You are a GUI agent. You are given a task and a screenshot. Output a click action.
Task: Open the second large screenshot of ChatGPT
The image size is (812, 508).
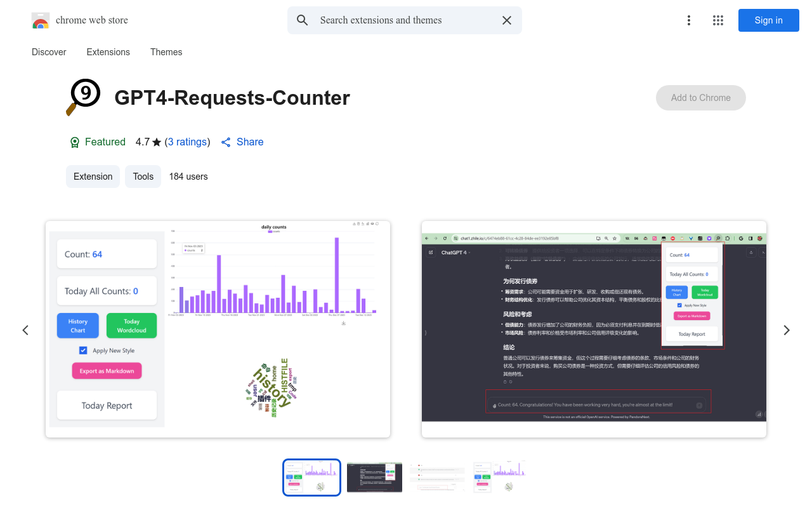pyautogui.click(x=594, y=329)
